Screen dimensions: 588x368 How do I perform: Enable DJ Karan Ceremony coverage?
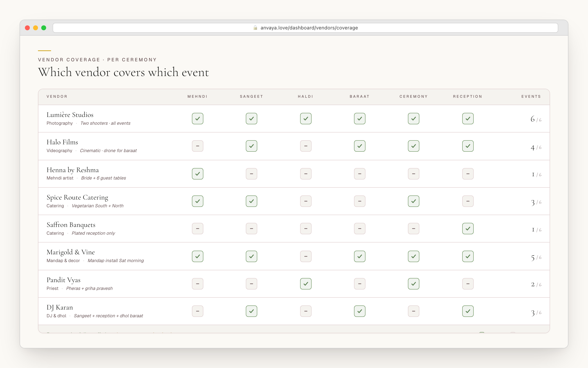coord(414,311)
